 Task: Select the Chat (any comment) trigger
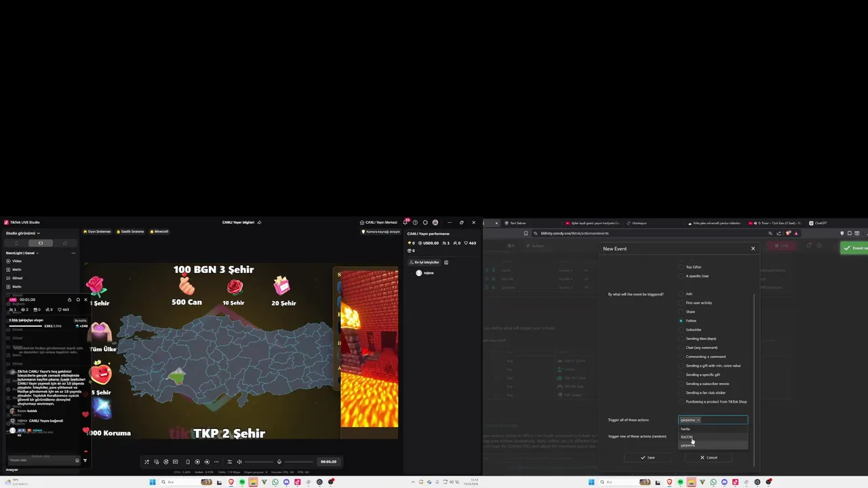682,348
